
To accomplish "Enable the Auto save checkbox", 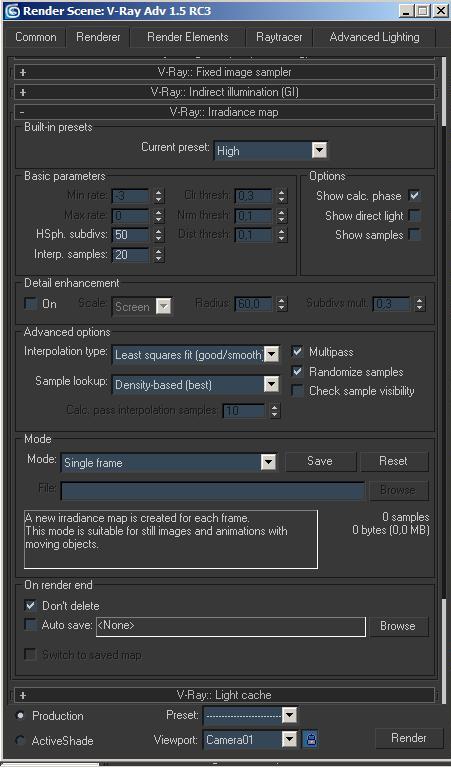I will 30,625.
